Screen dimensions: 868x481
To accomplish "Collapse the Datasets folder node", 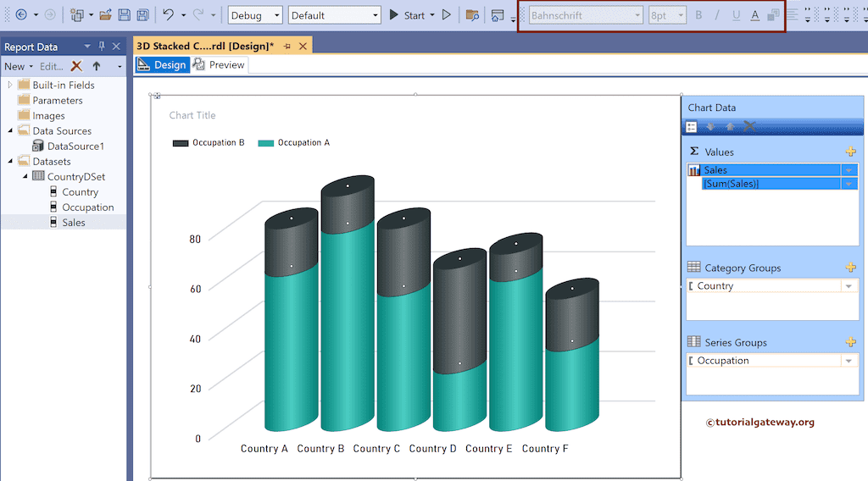I will coord(11,162).
